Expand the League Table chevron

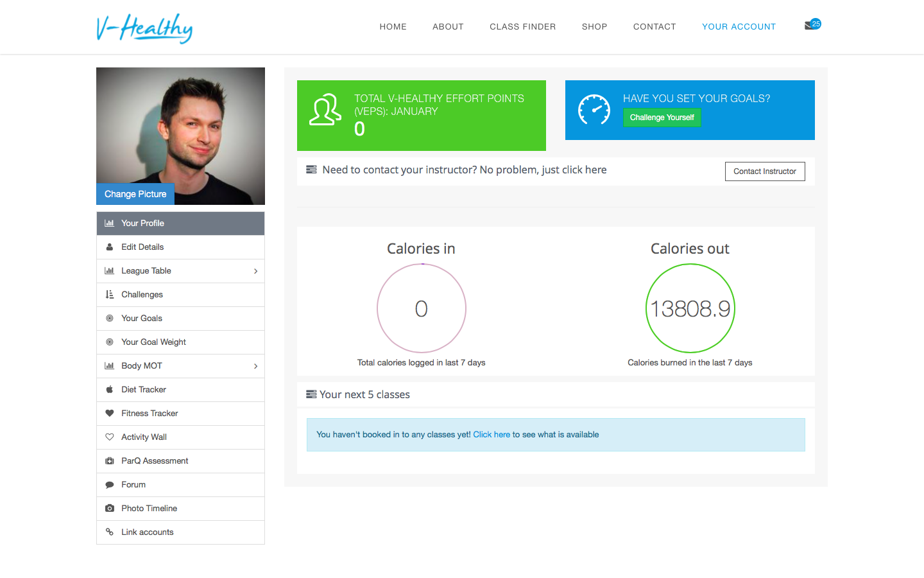click(x=255, y=271)
